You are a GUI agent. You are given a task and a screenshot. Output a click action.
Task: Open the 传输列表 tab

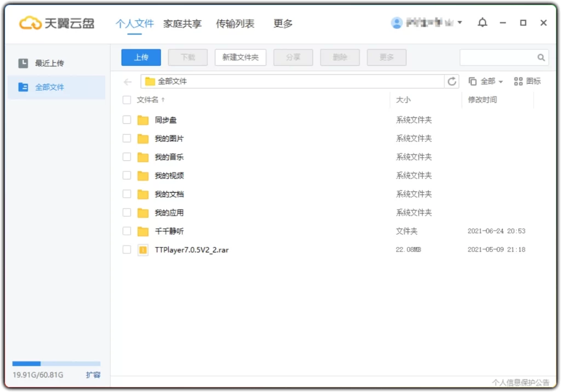coord(235,24)
